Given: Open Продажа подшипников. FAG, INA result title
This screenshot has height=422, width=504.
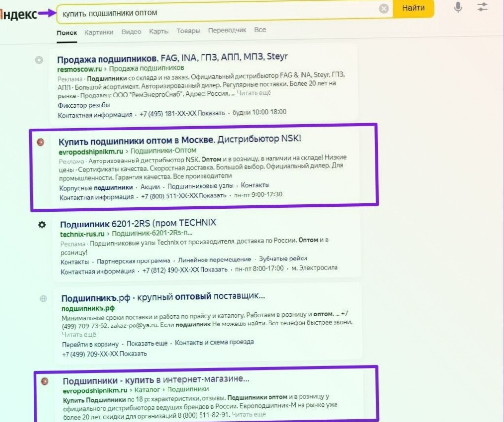Looking at the screenshot, I should pyautogui.click(x=172, y=58).
